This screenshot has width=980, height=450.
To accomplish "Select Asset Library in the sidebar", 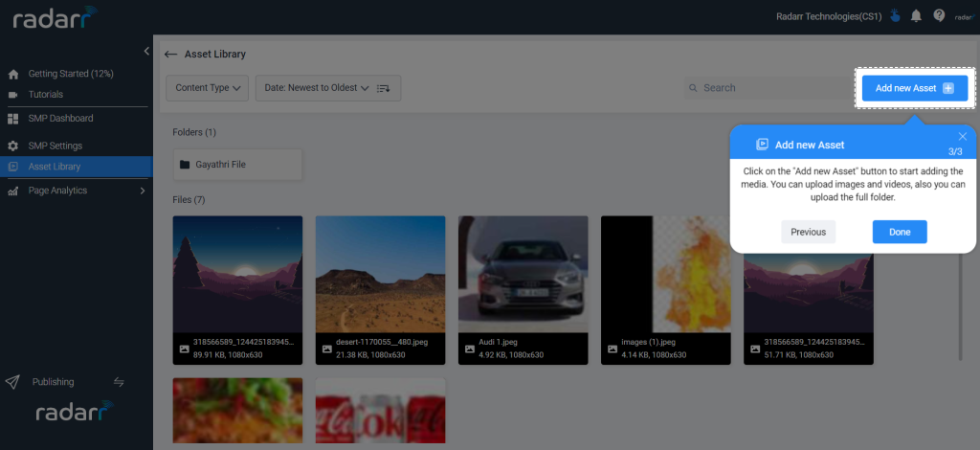I will point(77,167).
